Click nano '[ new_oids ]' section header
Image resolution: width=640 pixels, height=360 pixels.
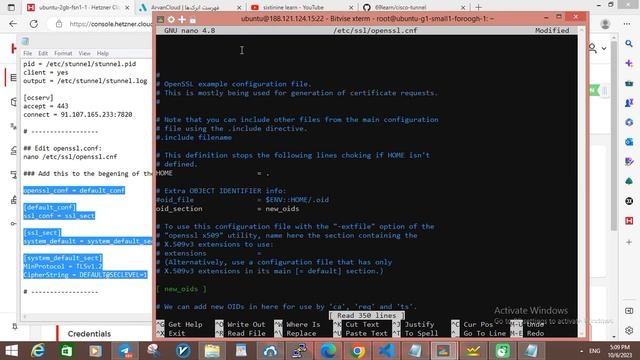(x=181, y=289)
